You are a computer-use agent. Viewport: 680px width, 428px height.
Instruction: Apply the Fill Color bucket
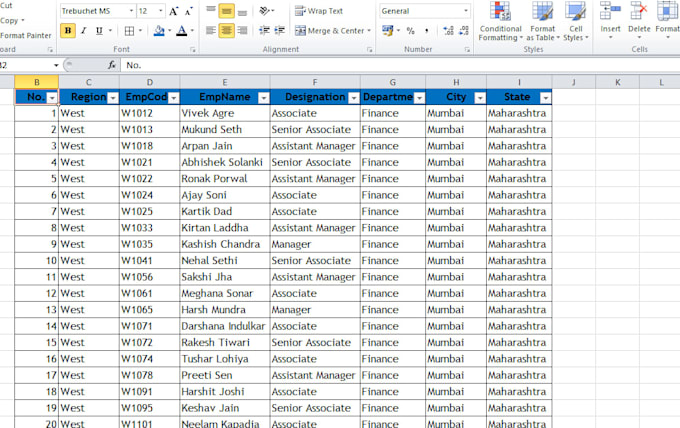[159, 30]
